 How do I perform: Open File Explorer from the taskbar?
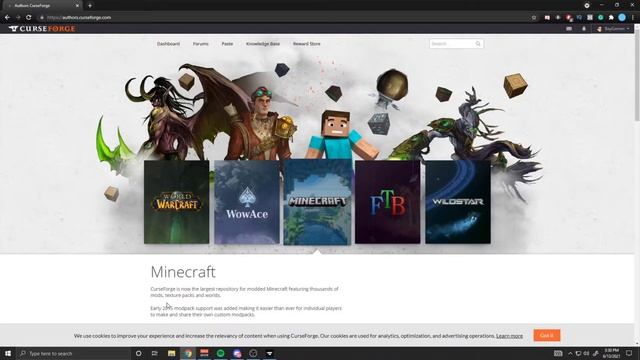pyautogui.click(x=171, y=353)
